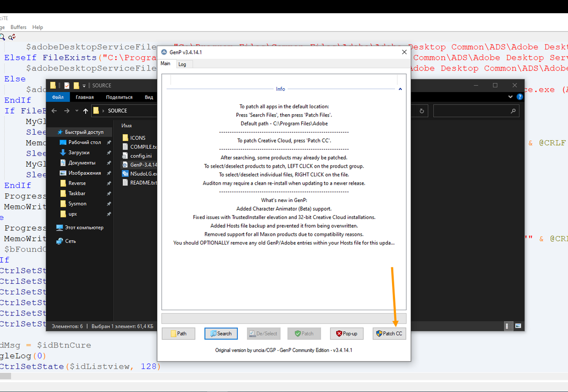Select the ICONS folder in file list

[x=139, y=138]
